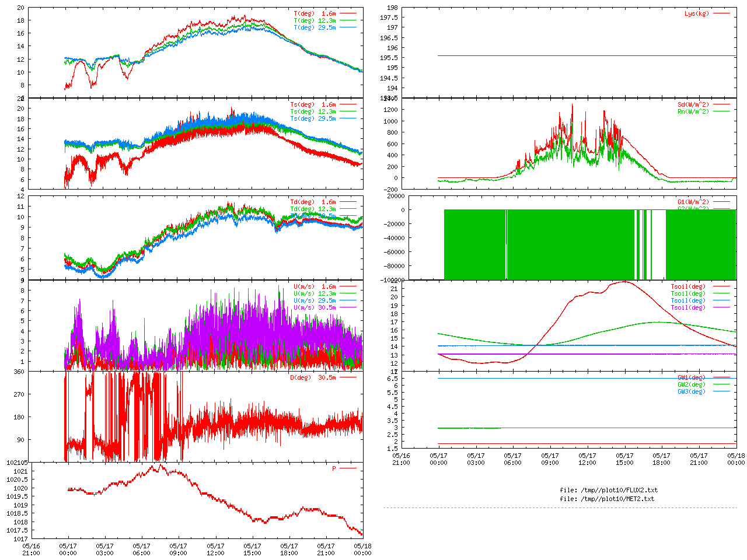This screenshot has width=747, height=560.
Task: Select the Lys(kg) legend label
Action: 697,13
